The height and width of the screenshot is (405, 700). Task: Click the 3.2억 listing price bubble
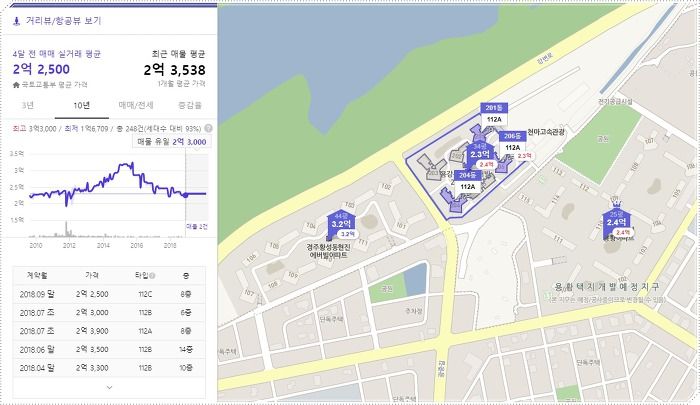[x=347, y=234]
